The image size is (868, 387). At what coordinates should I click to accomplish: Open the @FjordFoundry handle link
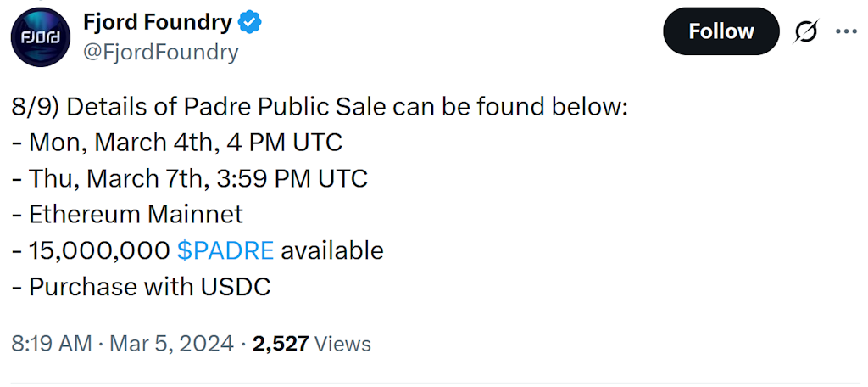pos(160,52)
